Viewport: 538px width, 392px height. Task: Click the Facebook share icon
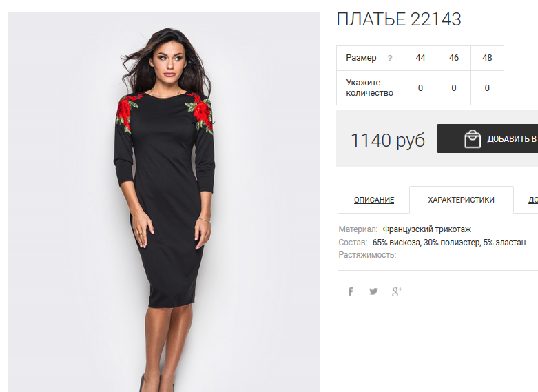[x=351, y=292]
